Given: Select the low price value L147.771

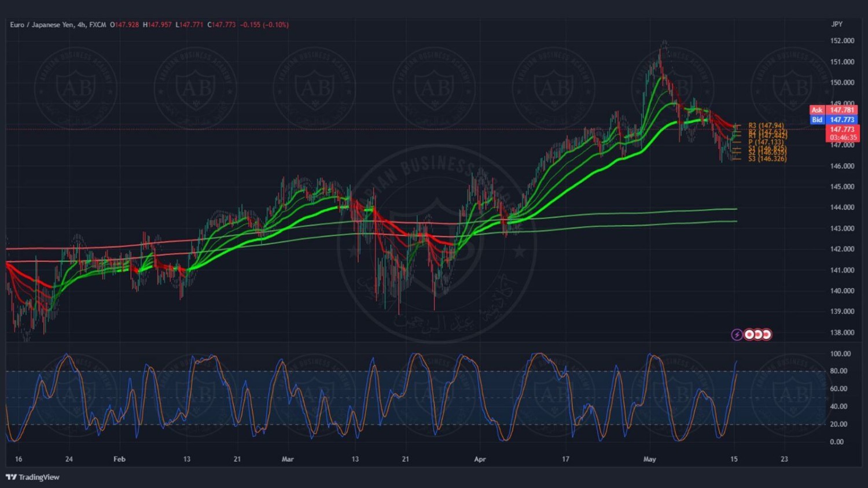Looking at the screenshot, I should tap(189, 25).
